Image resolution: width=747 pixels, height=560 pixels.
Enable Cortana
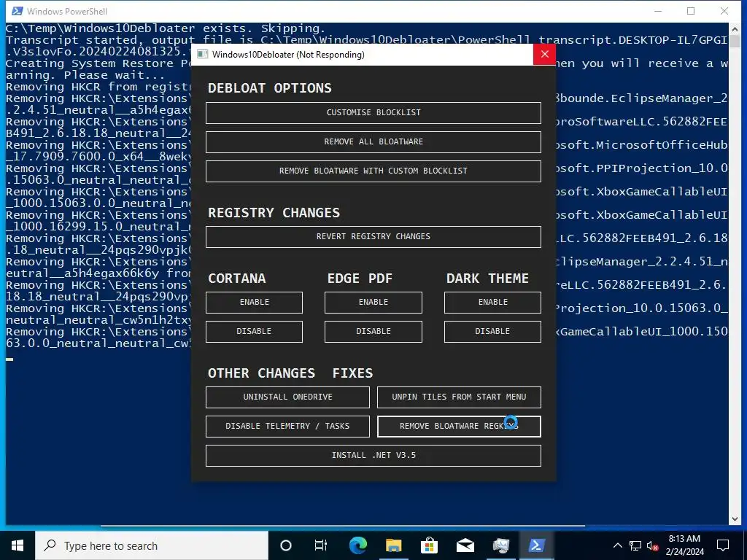(x=254, y=303)
